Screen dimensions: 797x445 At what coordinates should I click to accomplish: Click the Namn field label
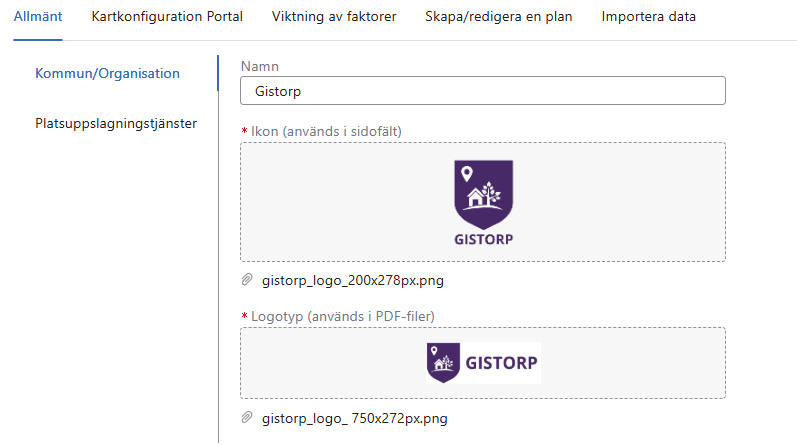pyautogui.click(x=259, y=66)
